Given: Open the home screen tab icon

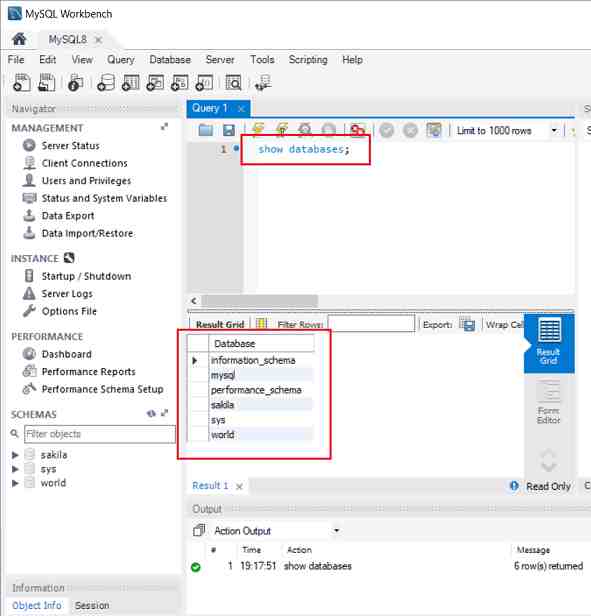Looking at the screenshot, I should [19, 39].
